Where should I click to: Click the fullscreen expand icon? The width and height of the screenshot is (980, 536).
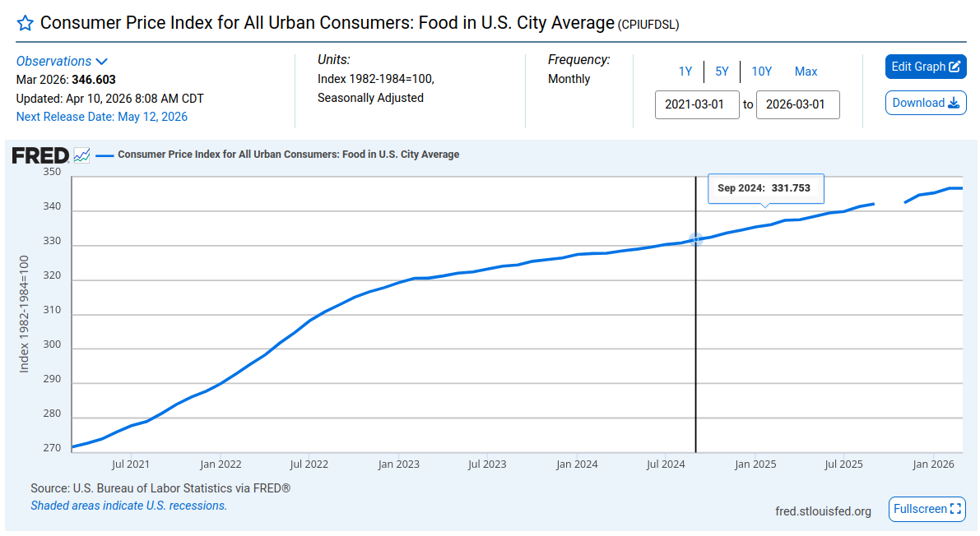[x=955, y=509]
